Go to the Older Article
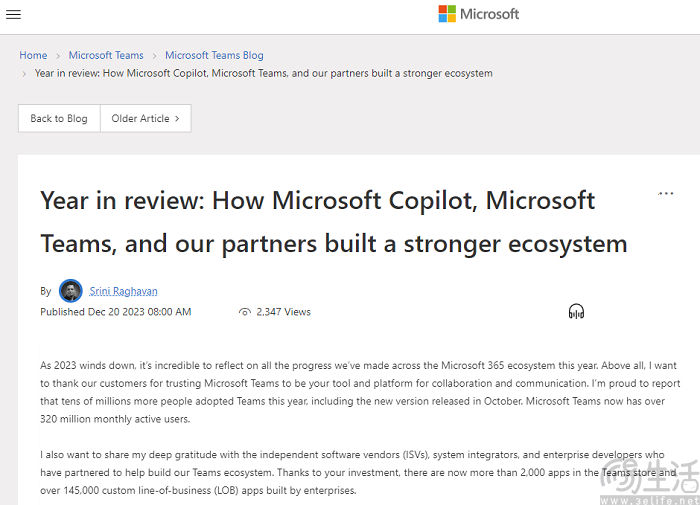 146,118
